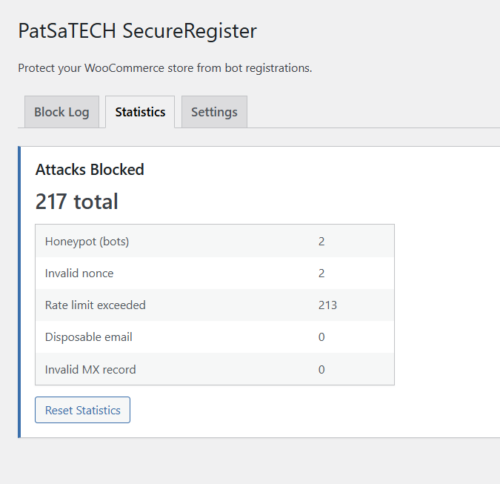Viewport: 500px width, 484px height.
Task: Open the Block Log tab
Action: click(62, 112)
